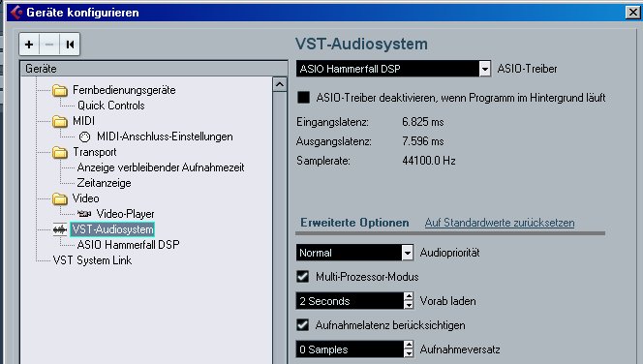Decrease the Aufnahmeversatz samples value
Viewport: 643px width, 364px height.
click(x=409, y=353)
